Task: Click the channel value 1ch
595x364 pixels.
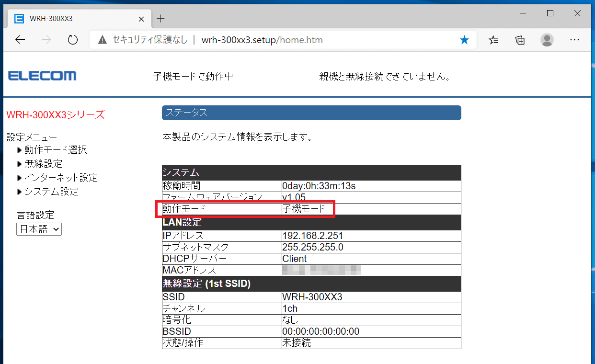Action: 290,308
